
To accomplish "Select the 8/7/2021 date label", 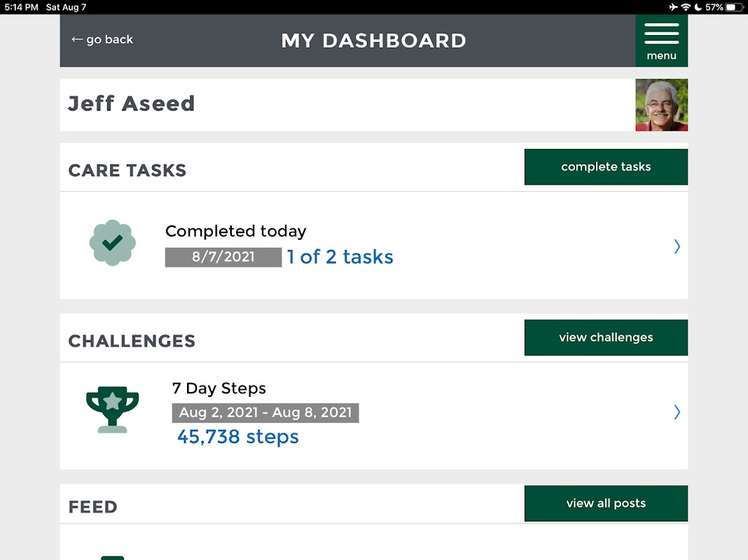I will [223, 257].
